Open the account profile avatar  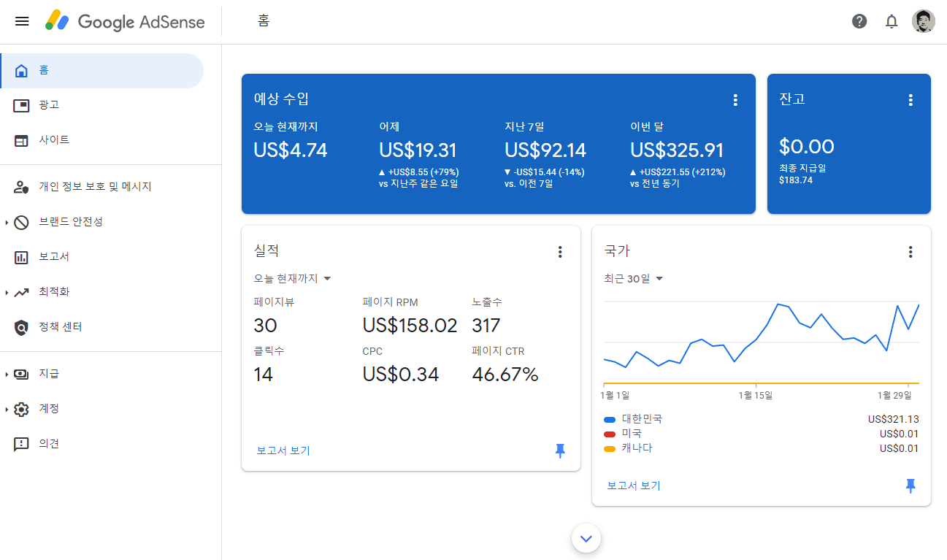(x=923, y=21)
